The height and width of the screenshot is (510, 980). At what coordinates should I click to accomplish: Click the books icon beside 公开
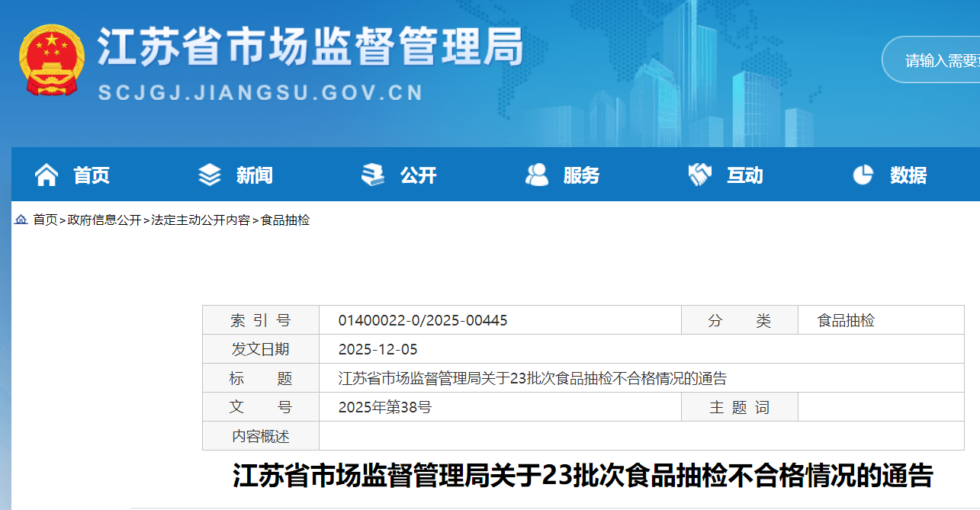[373, 175]
